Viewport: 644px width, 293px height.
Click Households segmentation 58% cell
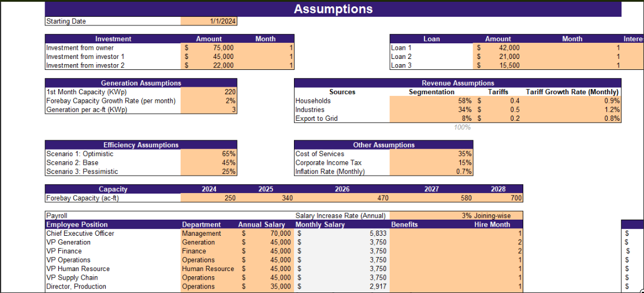tap(431, 101)
